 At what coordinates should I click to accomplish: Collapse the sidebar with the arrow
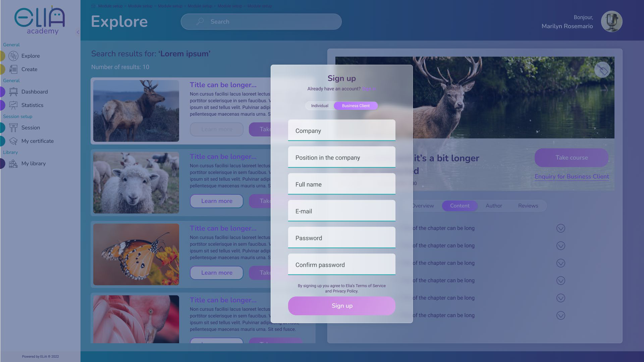pyautogui.click(x=78, y=32)
